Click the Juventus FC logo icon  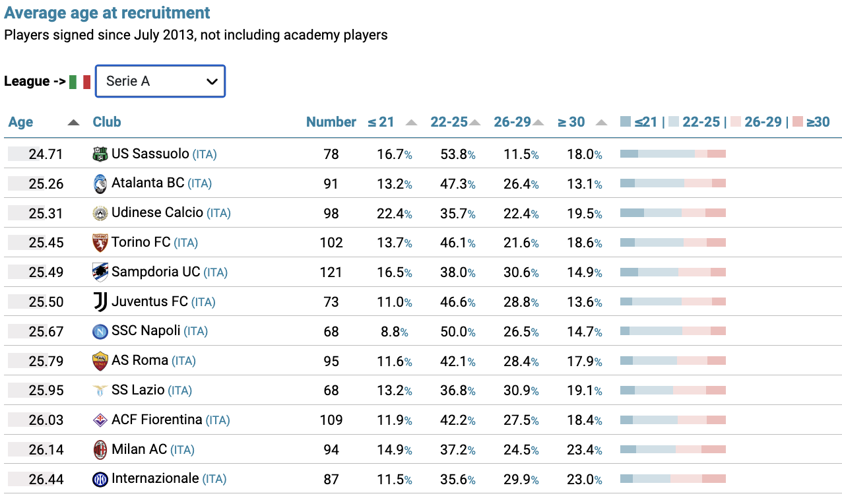pos(100,301)
